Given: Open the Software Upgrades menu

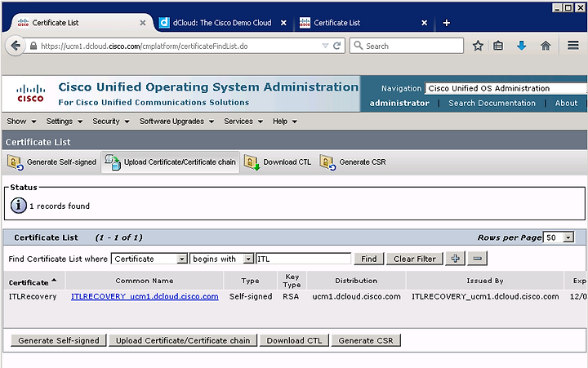Looking at the screenshot, I should tap(176, 122).
